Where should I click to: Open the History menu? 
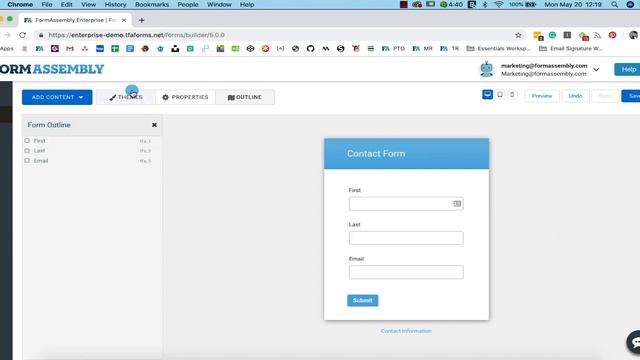point(115,4)
